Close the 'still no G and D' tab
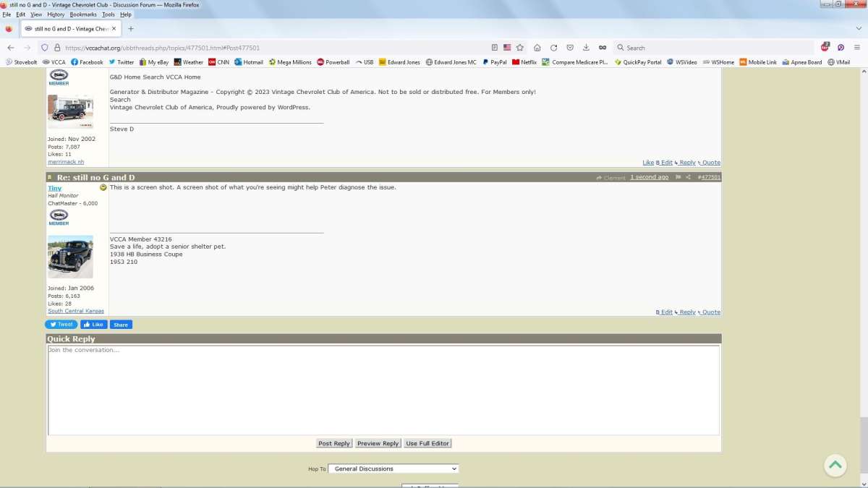Image resolution: width=868 pixels, height=488 pixels. click(114, 29)
